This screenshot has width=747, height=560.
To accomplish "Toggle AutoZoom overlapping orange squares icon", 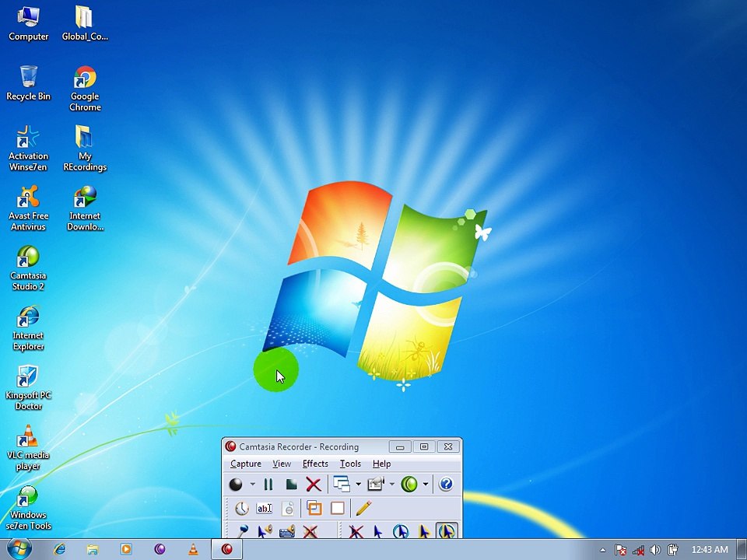I will (x=314, y=508).
